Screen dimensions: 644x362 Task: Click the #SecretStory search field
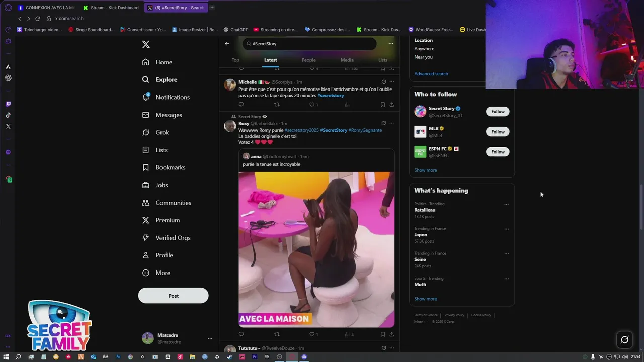(x=309, y=44)
